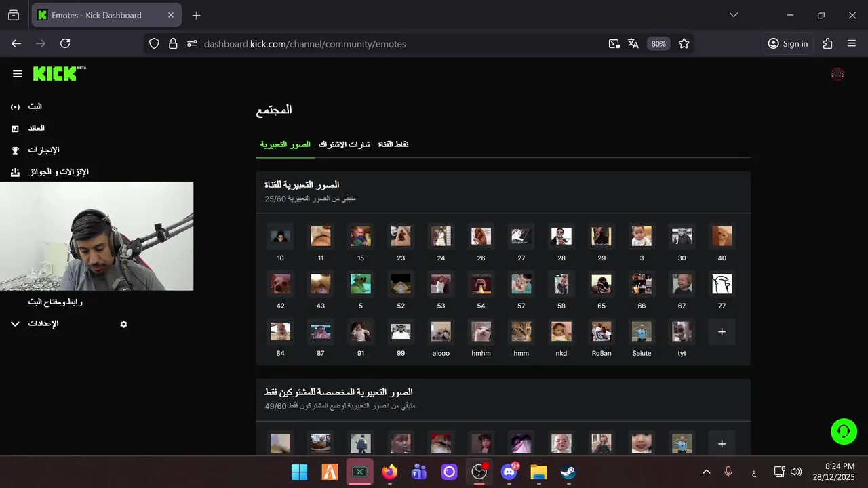This screenshot has height=488, width=868.
Task: Switch to the نقاط القناة tab
Action: (393, 144)
